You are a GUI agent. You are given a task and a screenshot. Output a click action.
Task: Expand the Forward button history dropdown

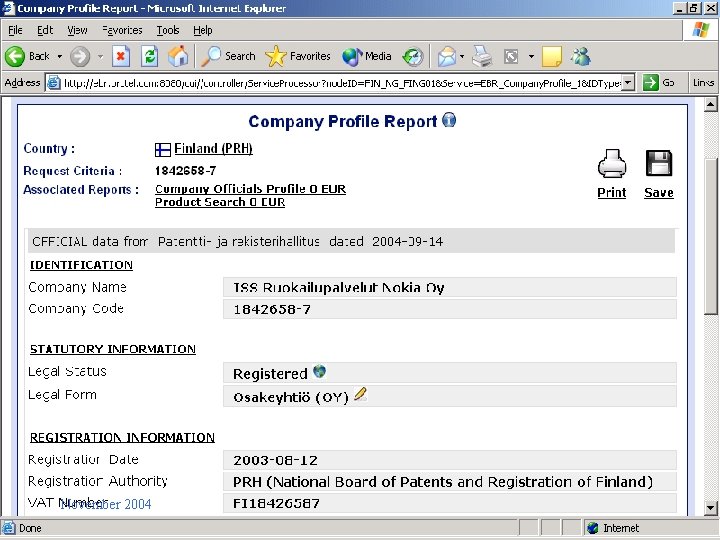click(x=100, y=57)
